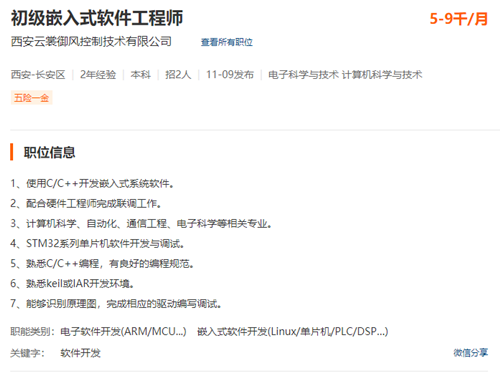Click line 2 about 配合硬件工程师完成联调工作

tap(86, 203)
